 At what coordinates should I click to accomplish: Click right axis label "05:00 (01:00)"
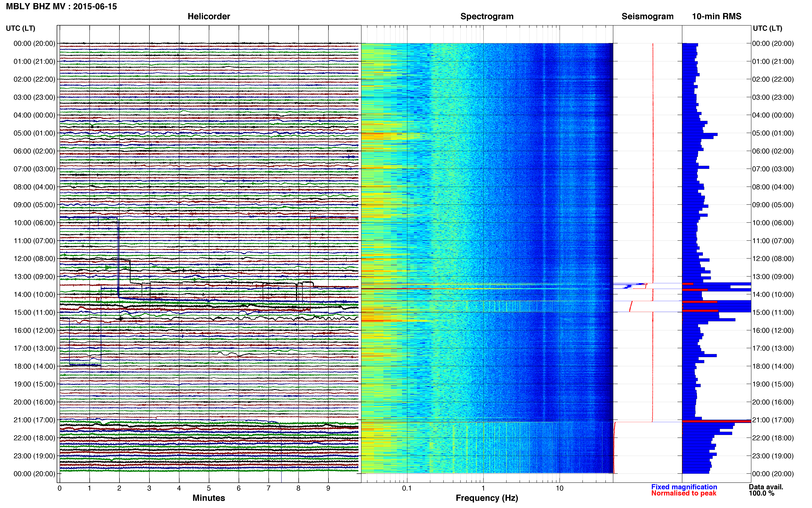point(773,133)
